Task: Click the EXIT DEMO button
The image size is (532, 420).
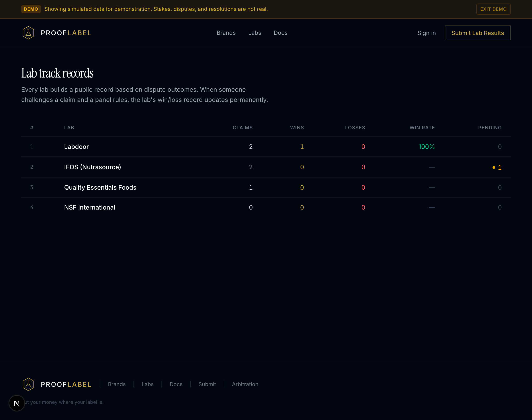Action: (493, 9)
